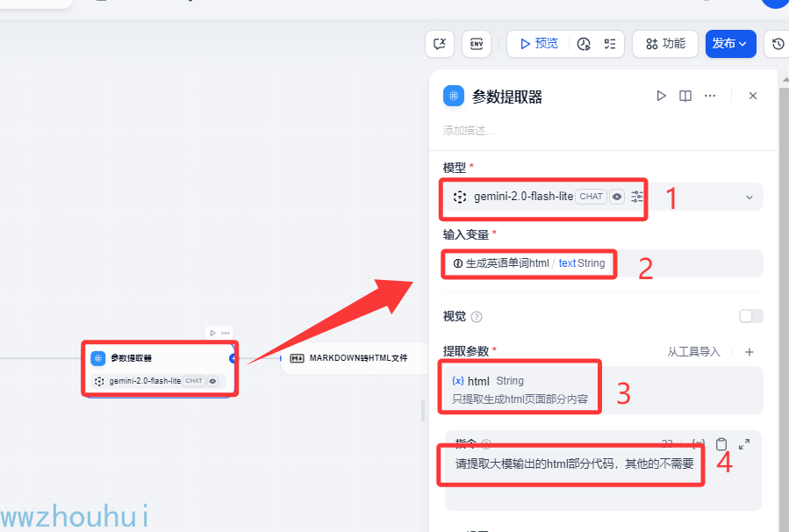Click the gemini-2.0-flash-lite label on canvas node
The height and width of the screenshot is (532, 789).
tap(145, 381)
